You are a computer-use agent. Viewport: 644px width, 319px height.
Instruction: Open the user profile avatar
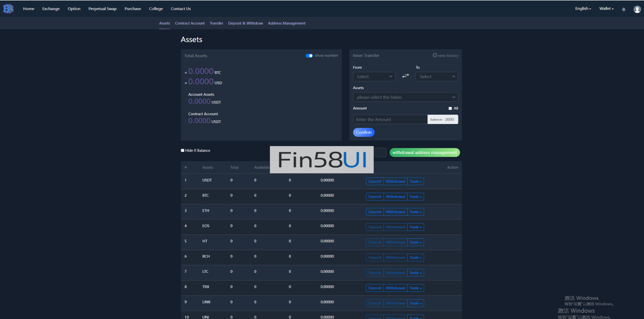click(637, 9)
